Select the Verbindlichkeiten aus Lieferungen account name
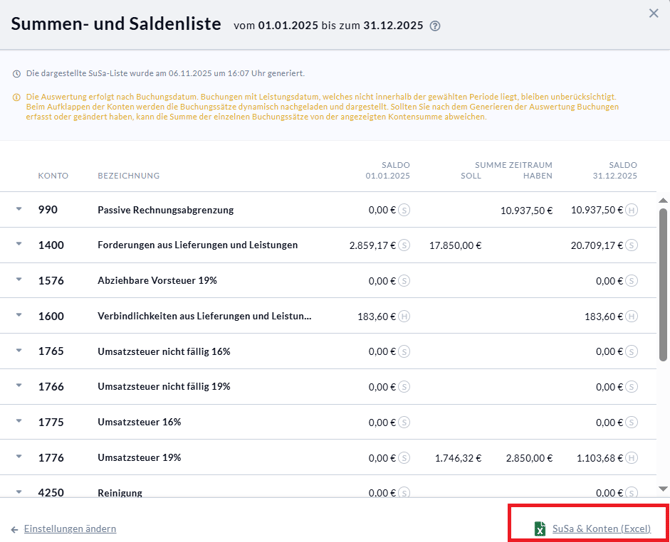The width and height of the screenshot is (670, 542). (x=204, y=316)
